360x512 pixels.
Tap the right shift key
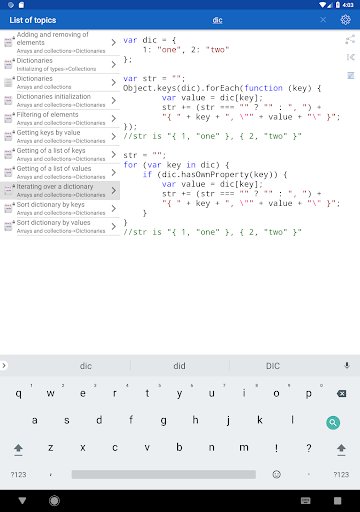pos(341,449)
